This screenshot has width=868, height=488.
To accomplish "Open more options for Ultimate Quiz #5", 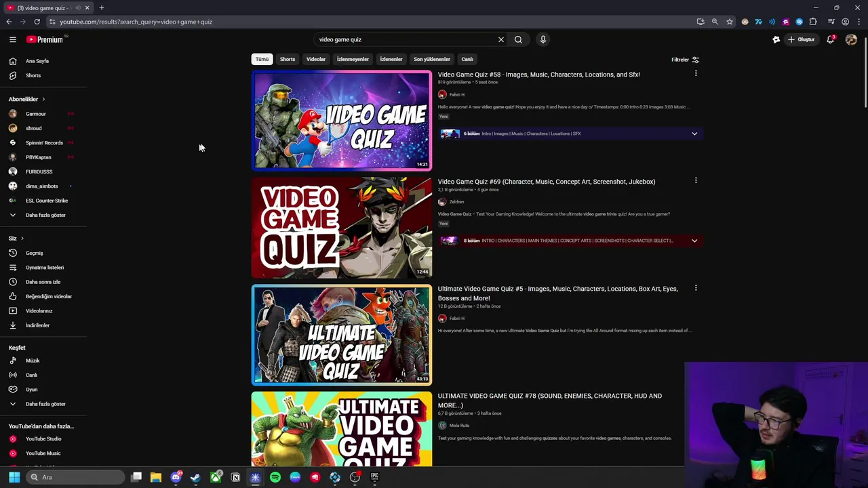I will [695, 288].
